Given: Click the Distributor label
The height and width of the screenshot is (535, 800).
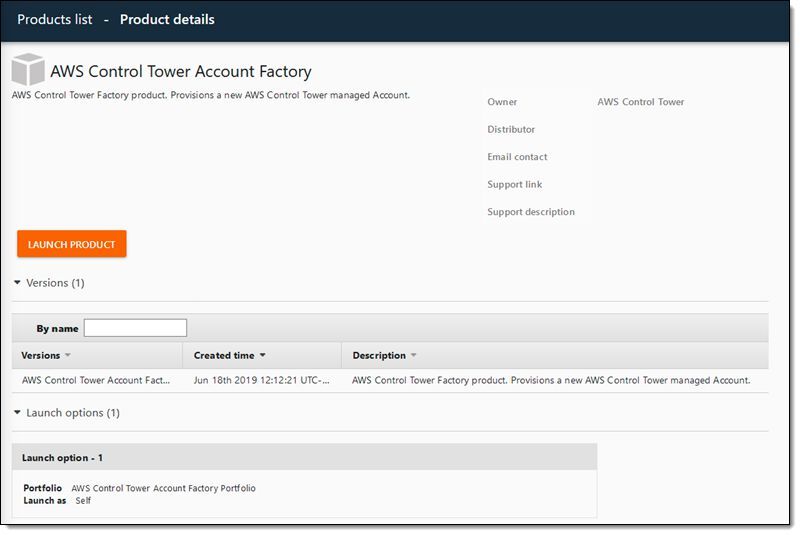Looking at the screenshot, I should click(x=511, y=130).
